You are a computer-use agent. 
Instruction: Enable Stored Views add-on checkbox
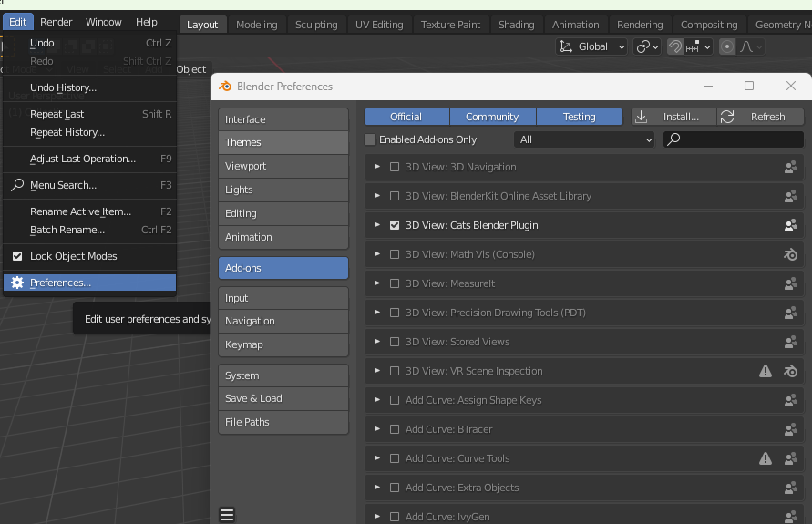coord(395,342)
